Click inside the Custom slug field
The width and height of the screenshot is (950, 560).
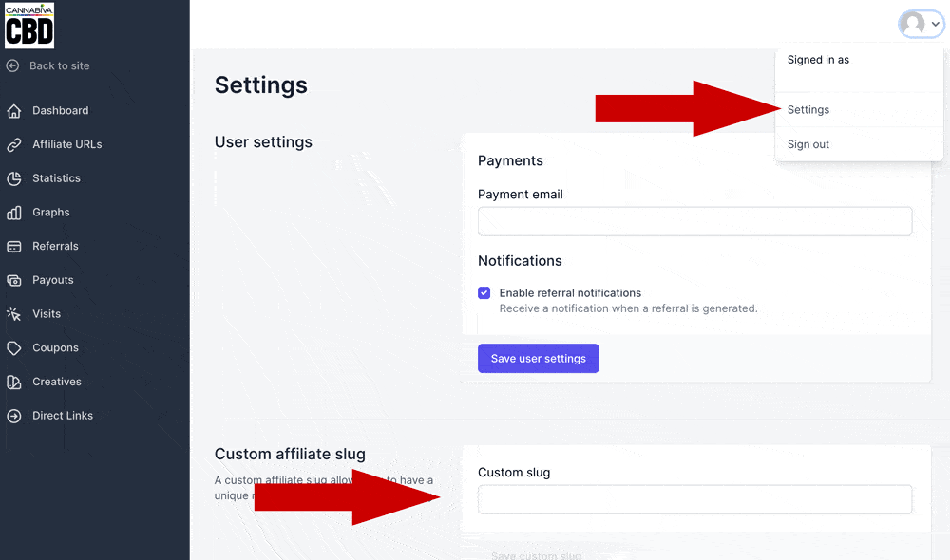(694, 499)
